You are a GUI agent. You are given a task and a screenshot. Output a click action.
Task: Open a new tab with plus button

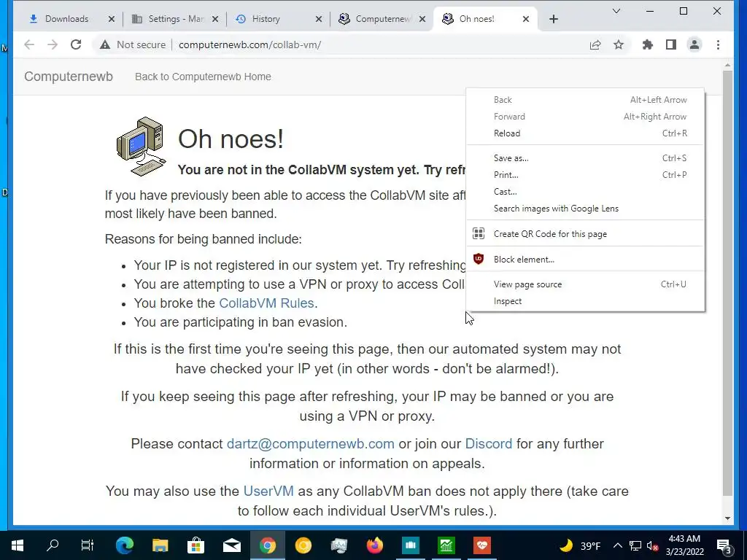coord(554,19)
